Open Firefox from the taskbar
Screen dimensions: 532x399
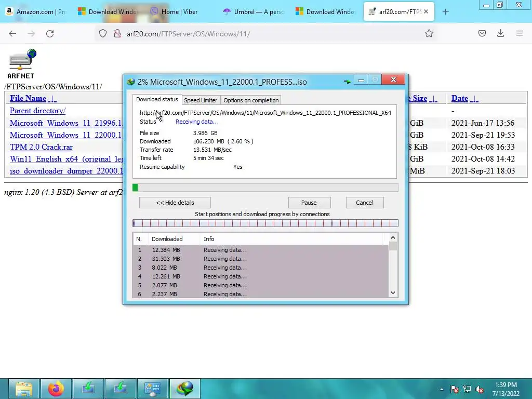[x=56, y=389]
